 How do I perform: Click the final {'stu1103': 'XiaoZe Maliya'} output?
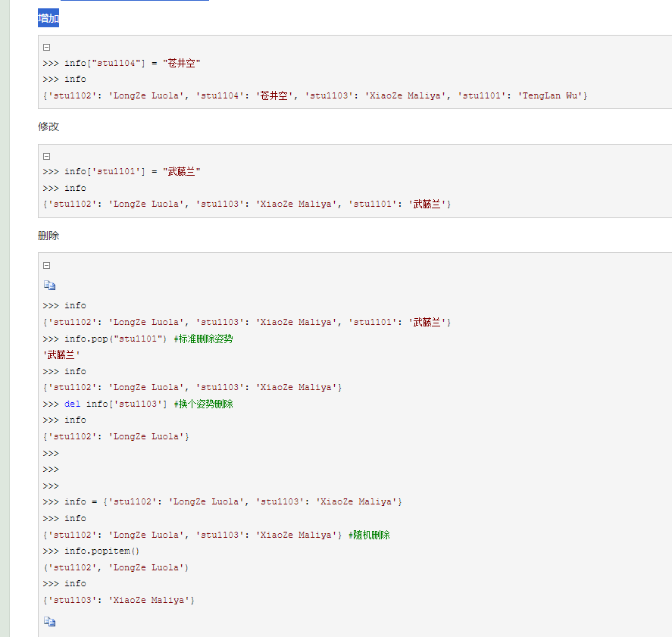[119, 600]
